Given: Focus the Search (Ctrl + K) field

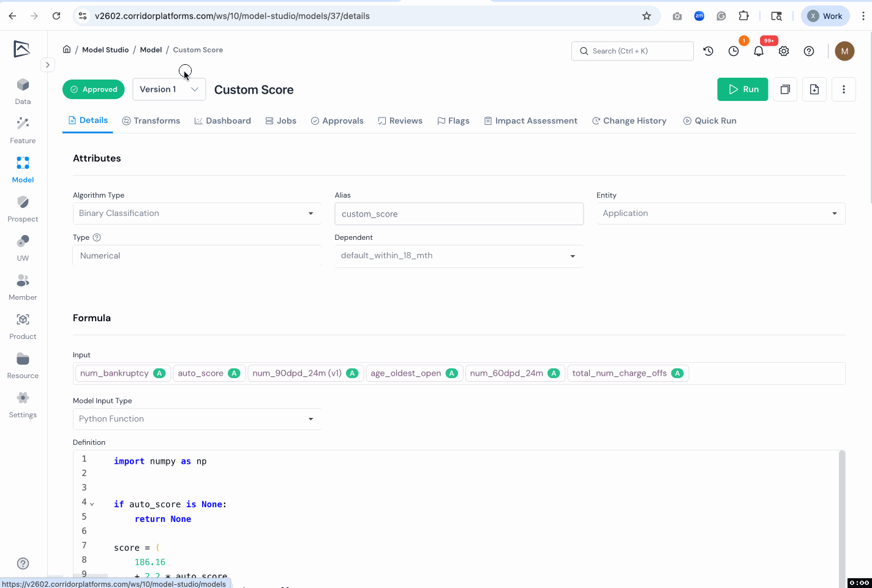Looking at the screenshot, I should (633, 51).
